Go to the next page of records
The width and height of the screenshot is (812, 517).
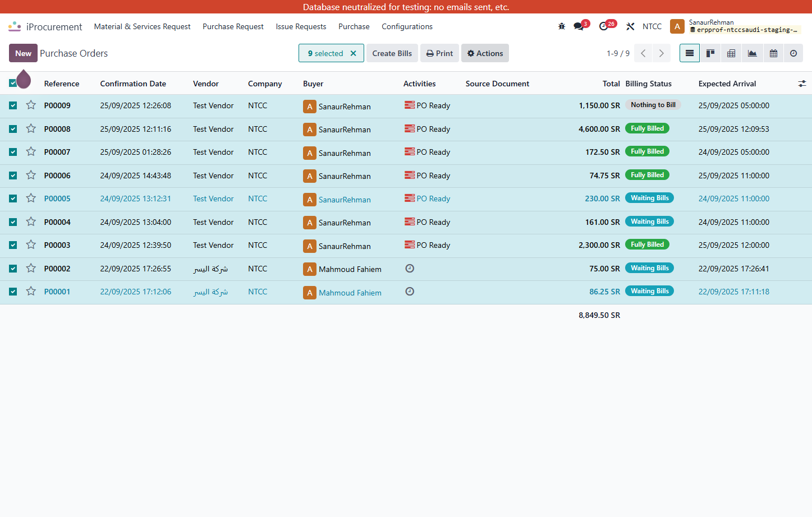click(662, 53)
